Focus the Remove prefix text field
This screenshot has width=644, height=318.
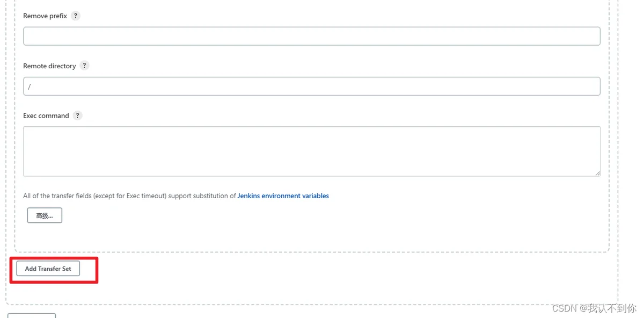(311, 36)
